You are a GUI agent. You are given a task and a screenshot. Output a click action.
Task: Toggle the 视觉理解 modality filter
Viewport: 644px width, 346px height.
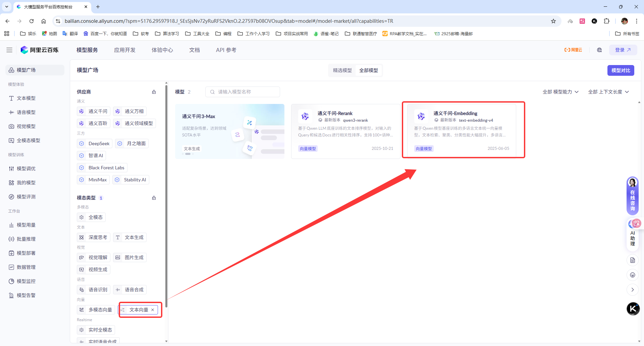click(x=94, y=257)
